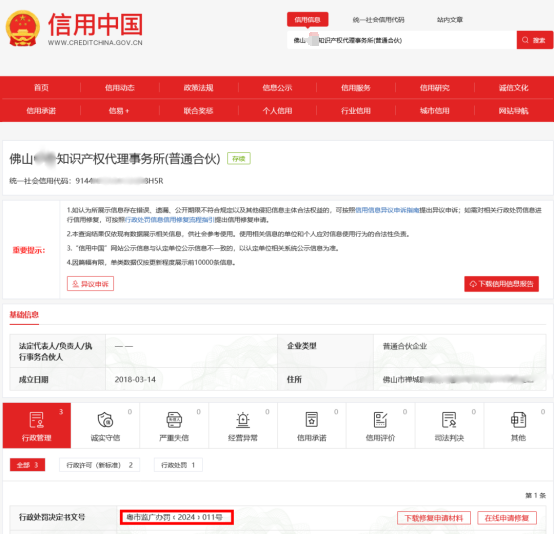The width and height of the screenshot is (554, 535).
Task: Click the 统一社会信用代码 value line
Action: pyautogui.click(x=86, y=181)
